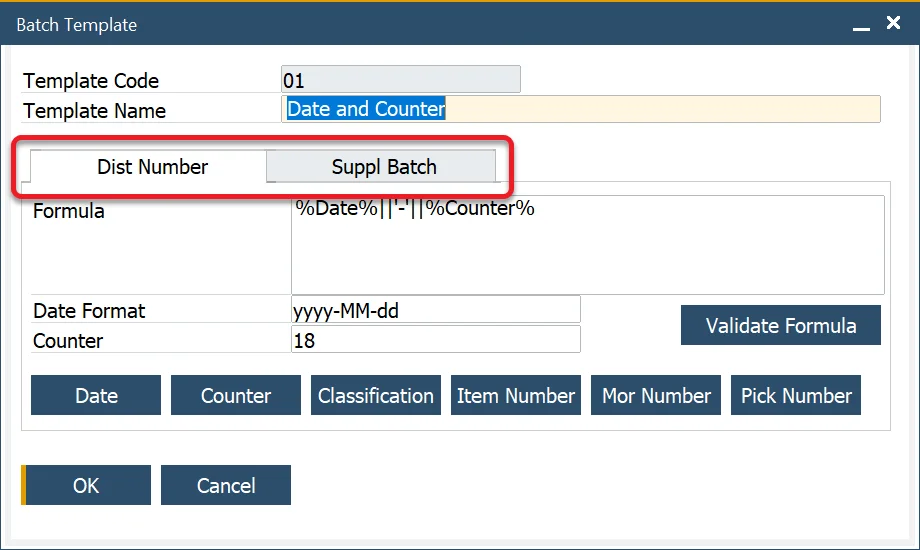Image resolution: width=920 pixels, height=550 pixels.
Task: Focus the Date Format field
Action: (435, 310)
